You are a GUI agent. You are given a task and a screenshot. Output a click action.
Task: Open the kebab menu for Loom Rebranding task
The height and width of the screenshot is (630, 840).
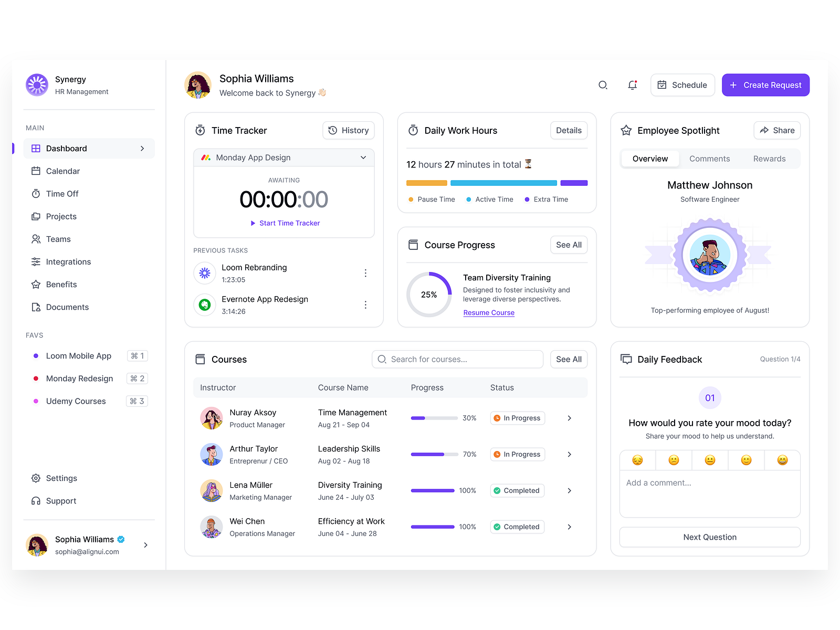[x=365, y=273]
